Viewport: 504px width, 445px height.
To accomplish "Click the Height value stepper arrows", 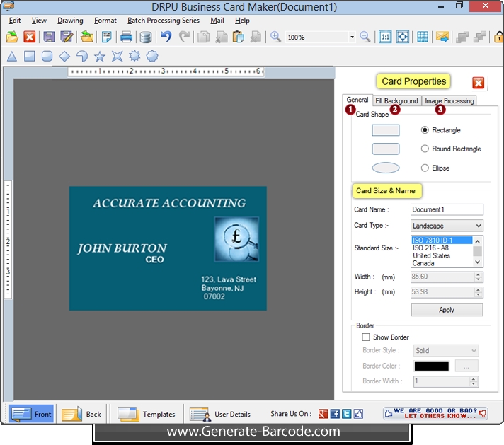I will (479, 291).
